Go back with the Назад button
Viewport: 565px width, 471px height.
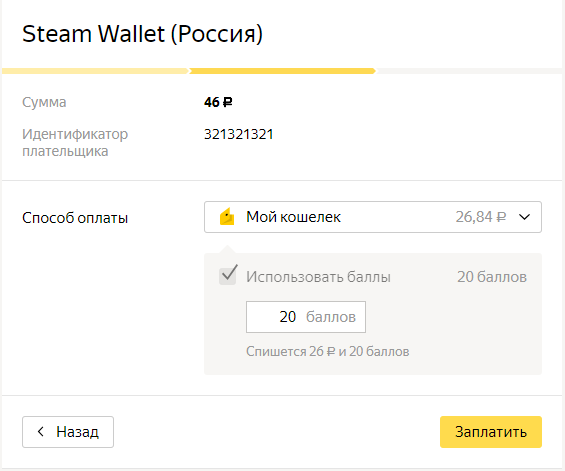(x=68, y=432)
